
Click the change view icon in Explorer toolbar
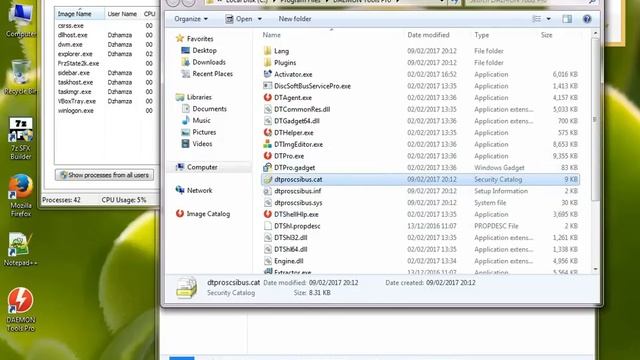(537, 19)
